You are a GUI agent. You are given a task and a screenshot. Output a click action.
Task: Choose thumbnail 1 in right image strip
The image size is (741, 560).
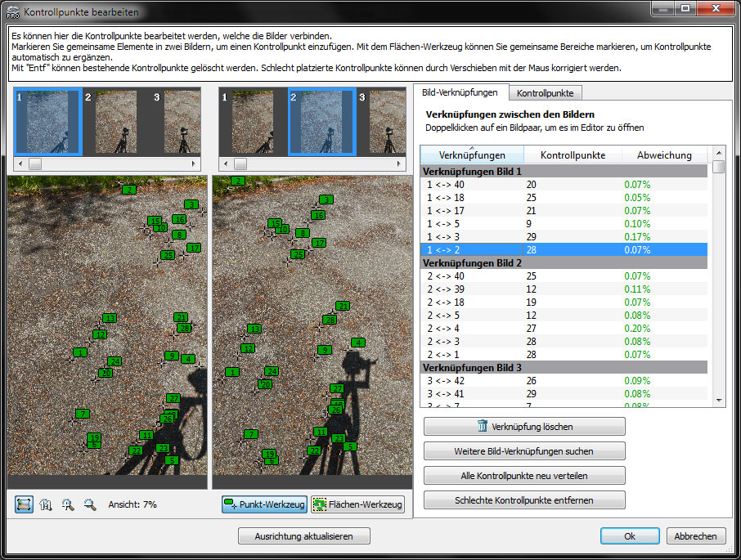pyautogui.click(x=253, y=122)
